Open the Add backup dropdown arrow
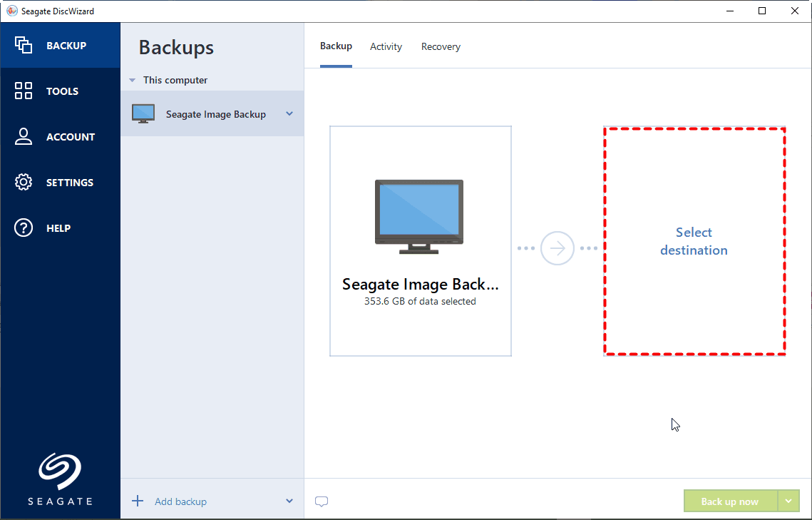 pyautogui.click(x=289, y=501)
